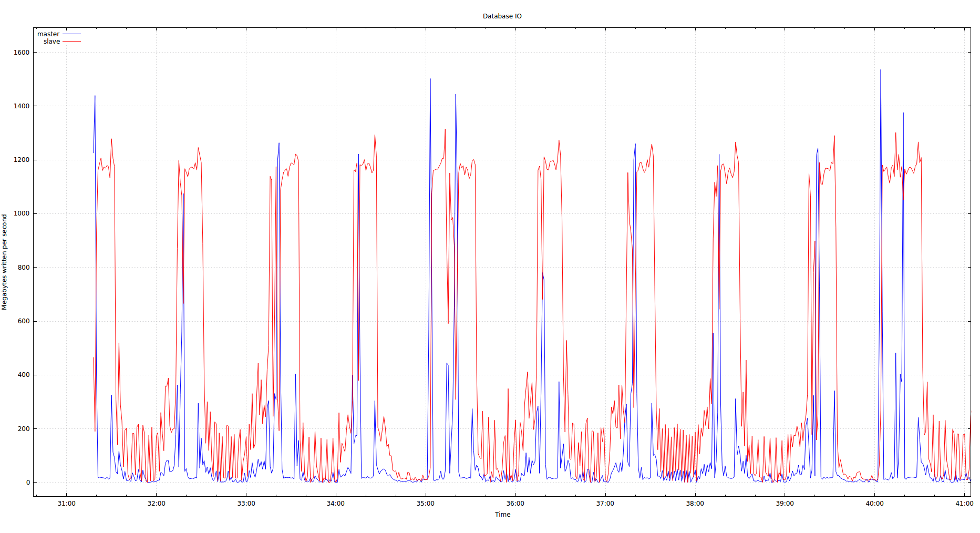The height and width of the screenshot is (533, 980).
Task: Click the chart title 'Database IO'
Action: [x=502, y=16]
